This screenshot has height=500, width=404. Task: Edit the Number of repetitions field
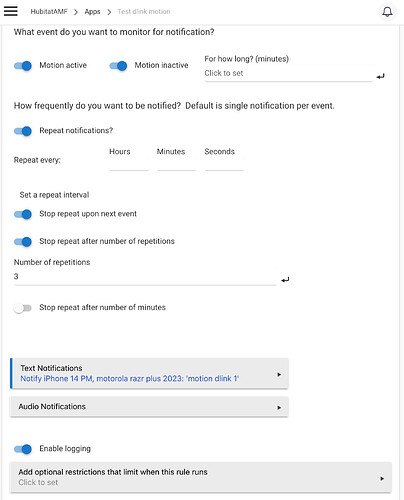145,277
